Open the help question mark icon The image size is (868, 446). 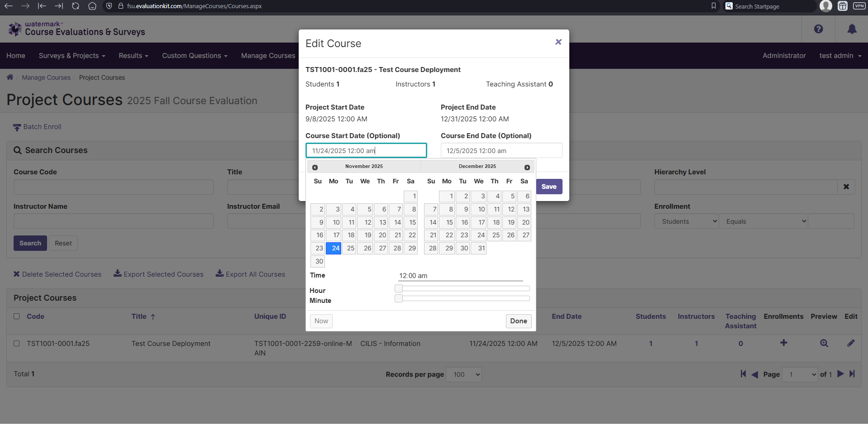point(818,29)
